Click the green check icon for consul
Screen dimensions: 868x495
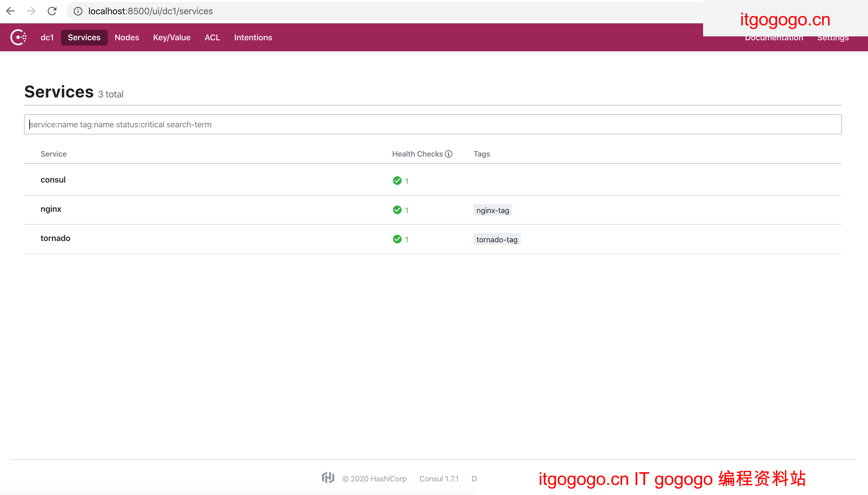tap(397, 181)
